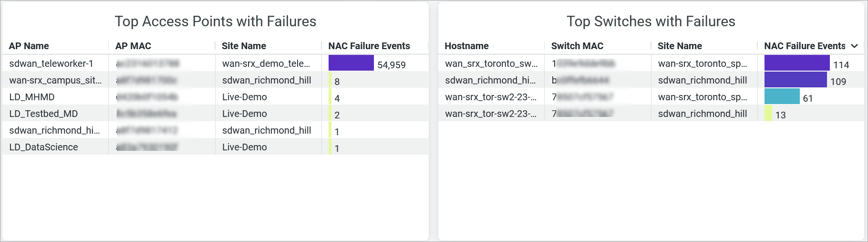
Task: Click Site Name header in Switches table
Action: pos(680,46)
